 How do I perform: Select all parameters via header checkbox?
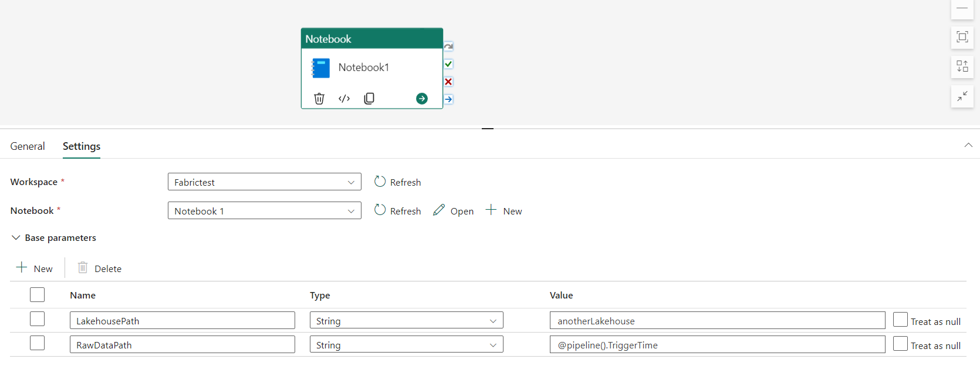[38, 295]
